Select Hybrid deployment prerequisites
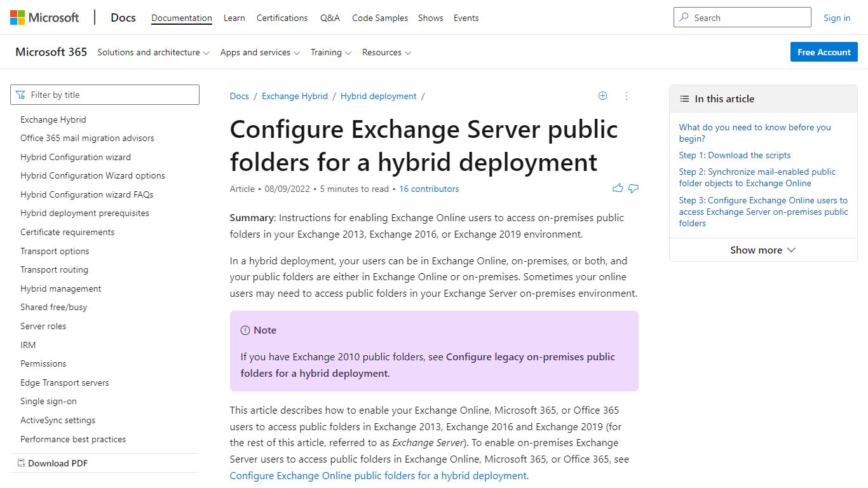 pos(85,213)
